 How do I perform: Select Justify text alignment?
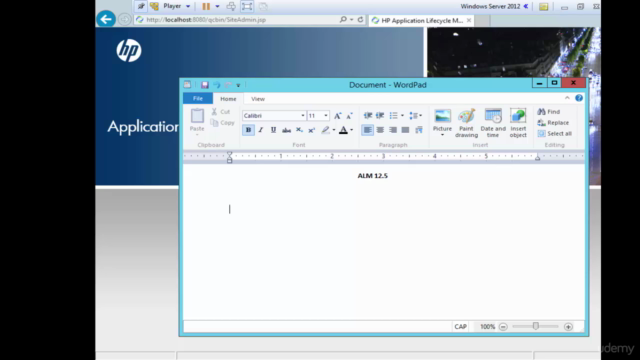click(x=405, y=130)
